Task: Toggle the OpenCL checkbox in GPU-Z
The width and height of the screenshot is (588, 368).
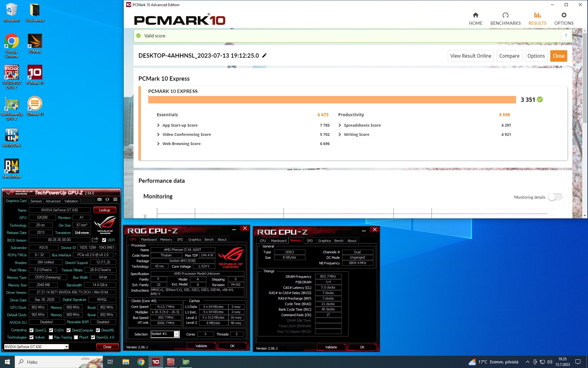Action: click(31, 330)
